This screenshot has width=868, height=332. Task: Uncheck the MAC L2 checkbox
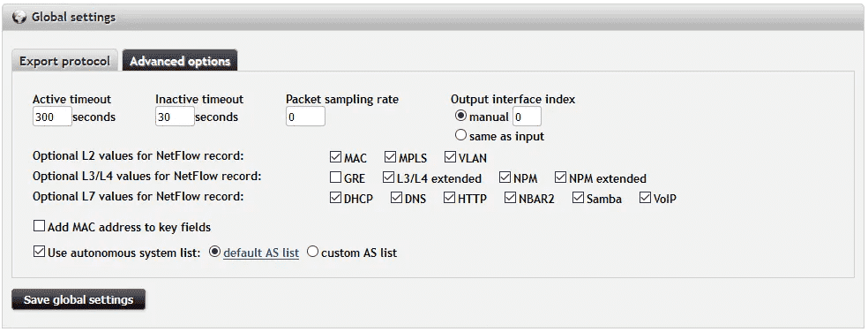[x=335, y=157]
